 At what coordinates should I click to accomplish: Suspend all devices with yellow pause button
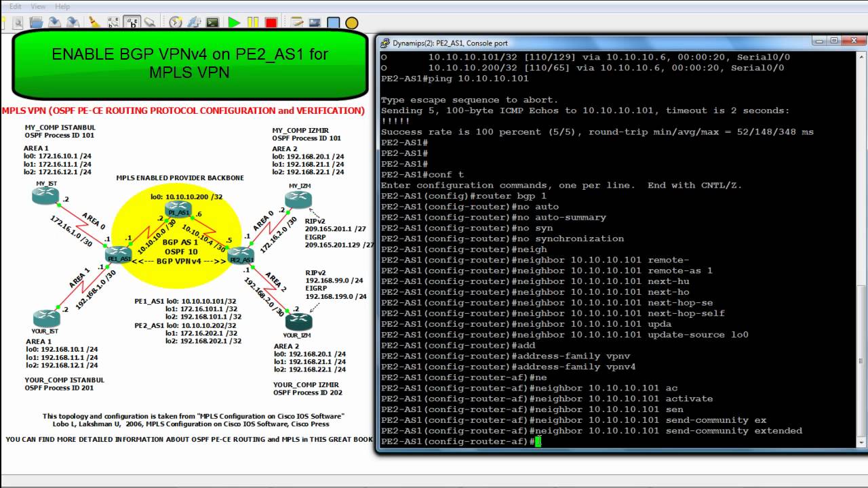click(252, 22)
